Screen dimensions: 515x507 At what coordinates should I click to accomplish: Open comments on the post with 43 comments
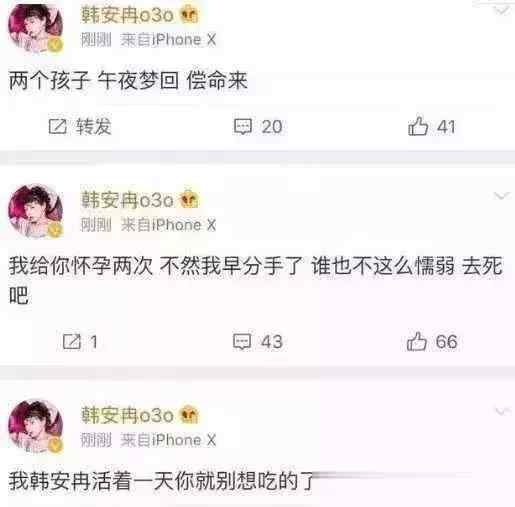[242, 341]
